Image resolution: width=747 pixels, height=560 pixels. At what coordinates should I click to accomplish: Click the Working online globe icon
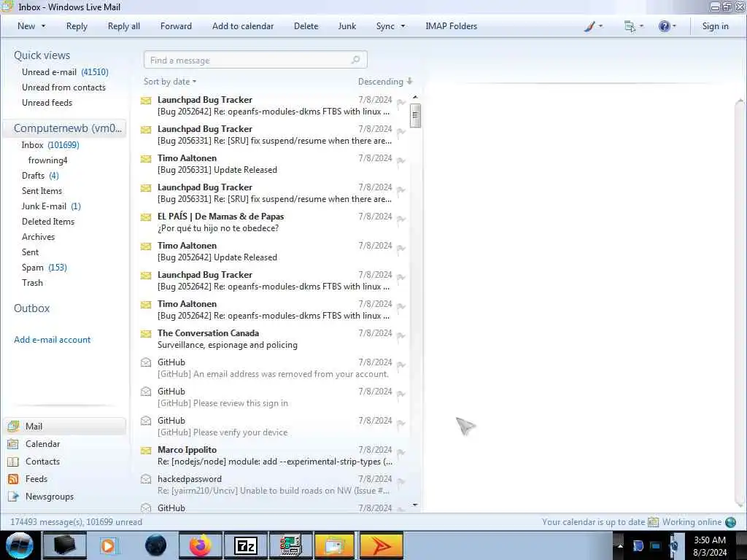point(730,522)
